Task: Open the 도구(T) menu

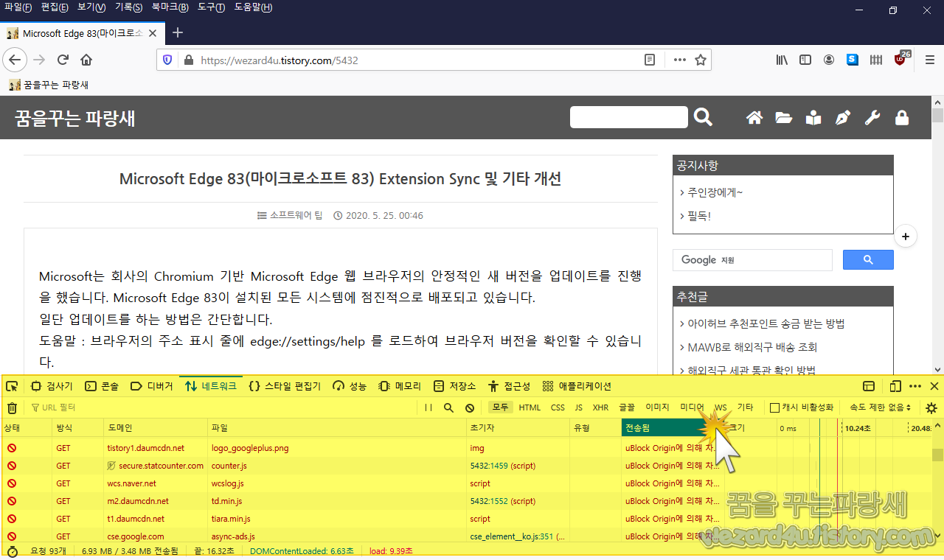Action: pos(211,7)
